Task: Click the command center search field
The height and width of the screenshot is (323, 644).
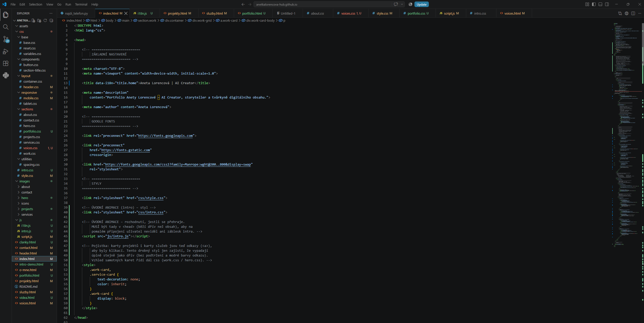Action: [323, 4]
